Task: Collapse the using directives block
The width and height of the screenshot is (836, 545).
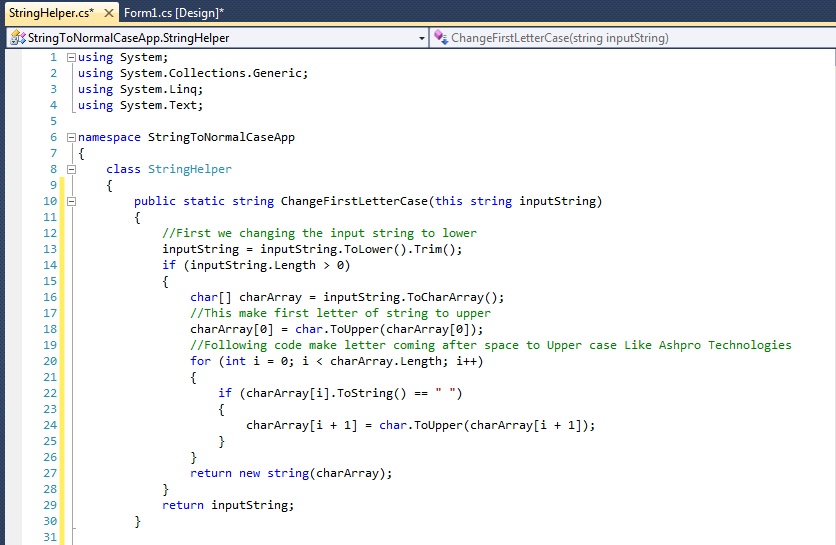Action: pos(71,57)
